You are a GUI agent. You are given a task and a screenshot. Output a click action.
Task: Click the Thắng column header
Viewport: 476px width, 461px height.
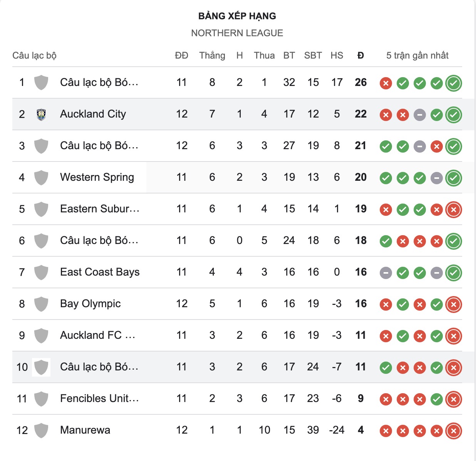click(212, 56)
